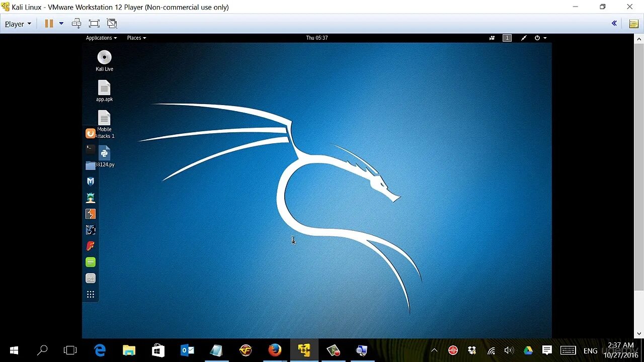Switch to Firefox from the taskbar
The height and width of the screenshot is (362, 644).
(275, 350)
